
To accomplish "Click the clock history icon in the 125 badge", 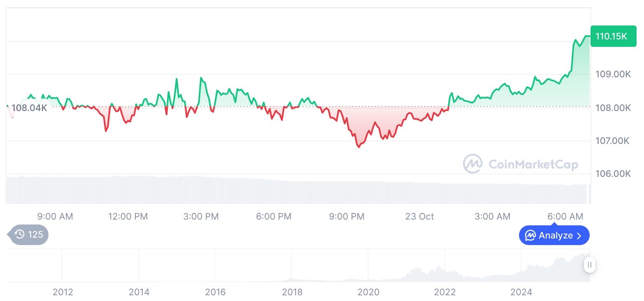I will click(20, 235).
